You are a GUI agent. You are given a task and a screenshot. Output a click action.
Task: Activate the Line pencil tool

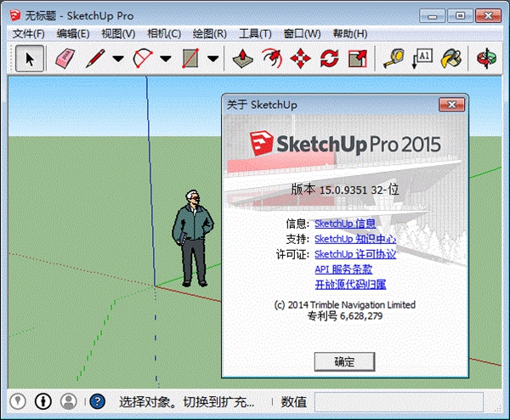coord(95,58)
